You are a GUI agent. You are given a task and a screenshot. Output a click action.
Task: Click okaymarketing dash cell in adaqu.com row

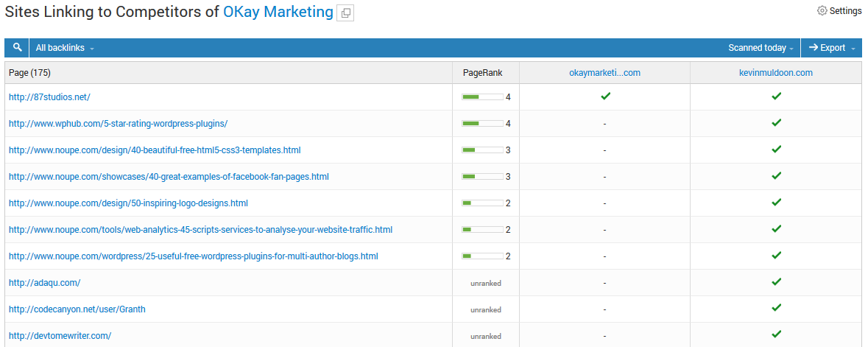point(604,283)
